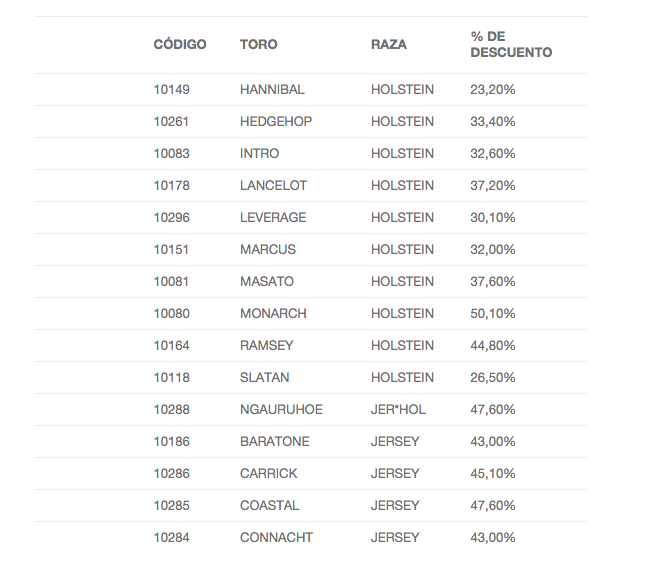Screen dimensions: 668x571
Task: Click the % DE DESCUENTO header
Action: click(x=511, y=44)
